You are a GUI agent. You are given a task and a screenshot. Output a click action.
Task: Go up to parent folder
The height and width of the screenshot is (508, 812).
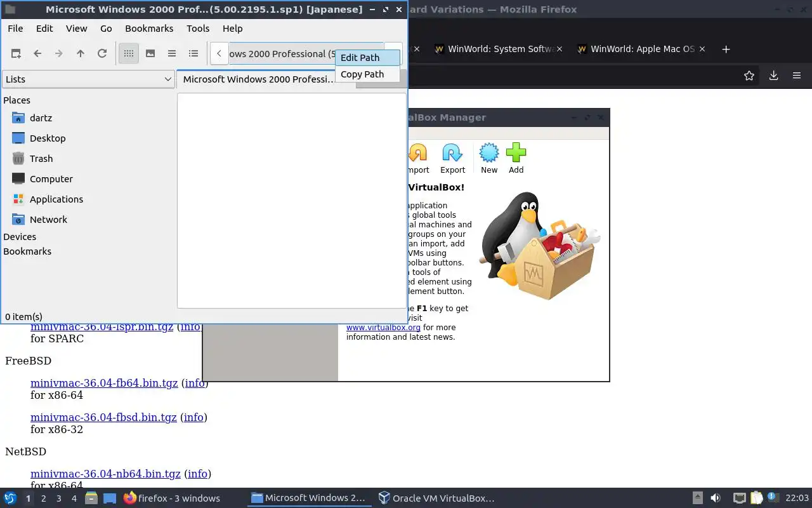click(x=81, y=54)
